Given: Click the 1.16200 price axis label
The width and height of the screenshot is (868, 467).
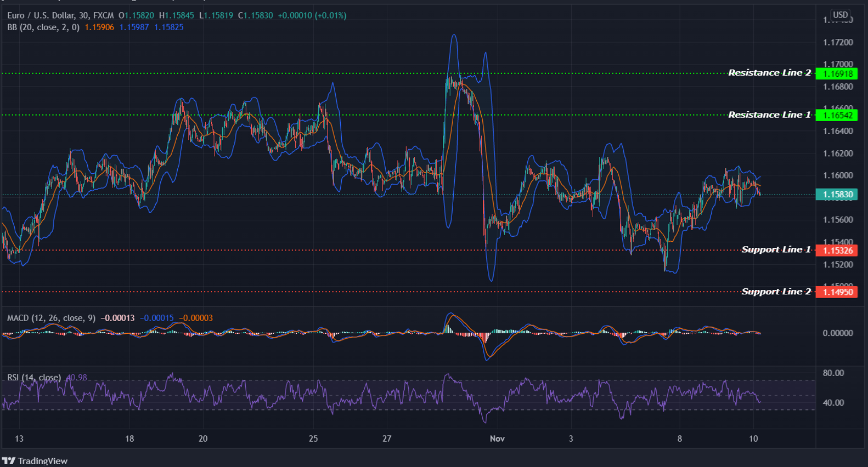Looking at the screenshot, I should 838,153.
